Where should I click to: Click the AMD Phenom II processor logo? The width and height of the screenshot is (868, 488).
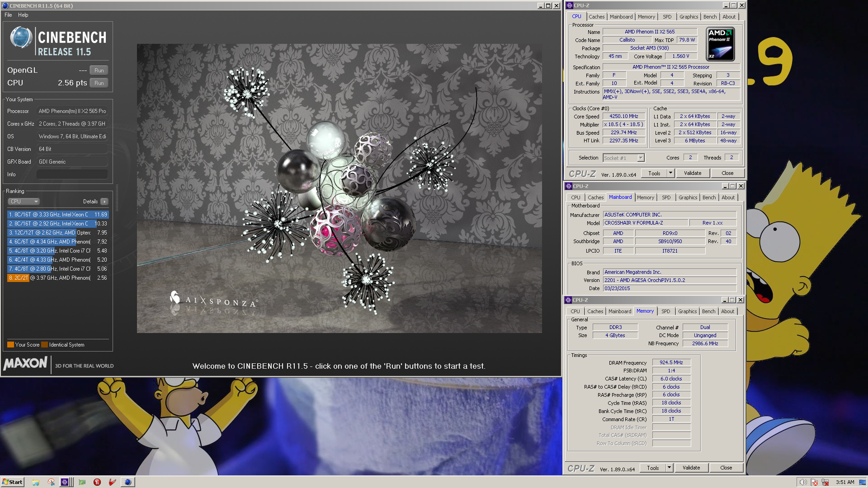point(720,44)
